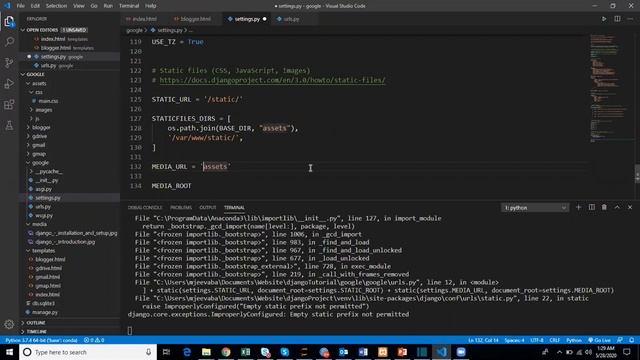Screen dimensions: 640x360
Task: Open the Selection menu
Action: [x=56, y=6]
